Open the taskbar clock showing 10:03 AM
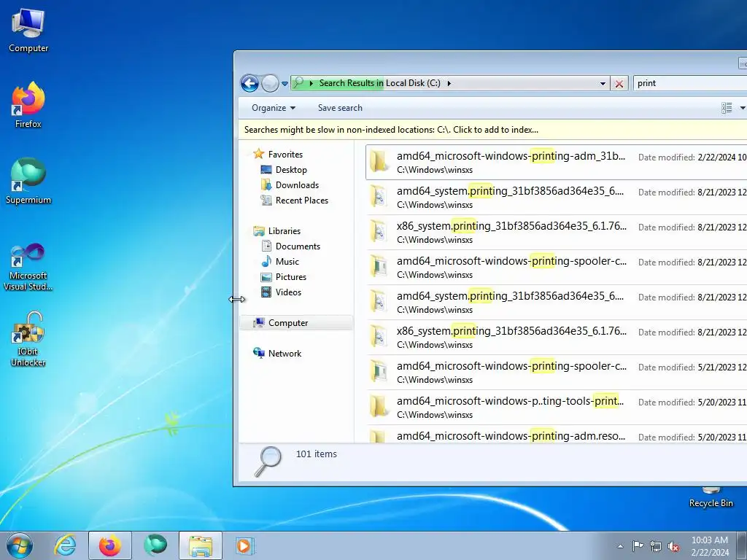Viewport: 747px width, 560px height. click(710, 546)
